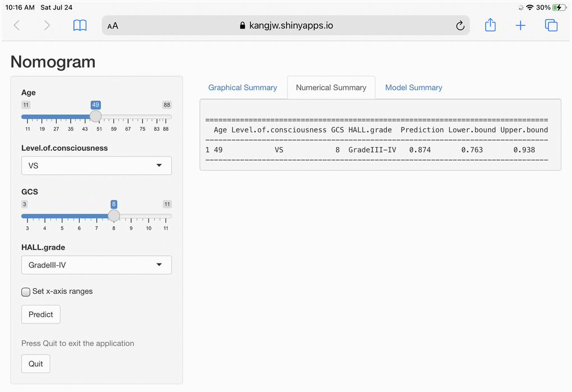Tap the battery indicator in status bar

(559, 8)
